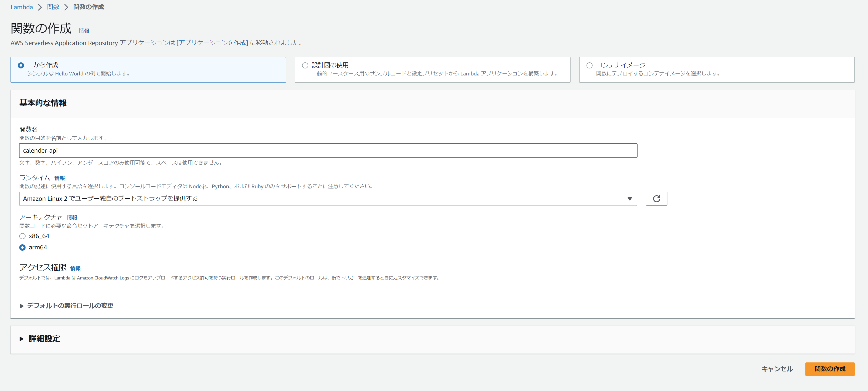Click 情報 link beside アクセス権限
Image resolution: width=868 pixels, height=391 pixels.
(x=75, y=268)
